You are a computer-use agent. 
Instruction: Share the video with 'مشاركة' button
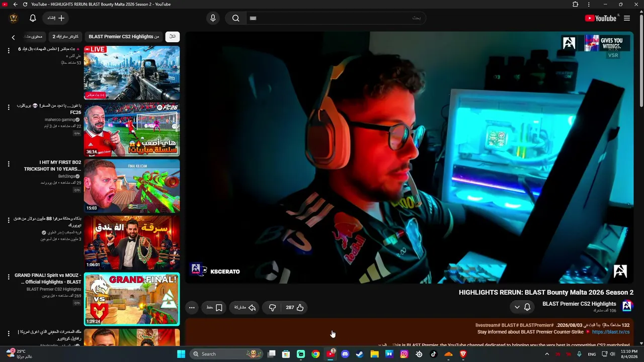[x=245, y=308]
